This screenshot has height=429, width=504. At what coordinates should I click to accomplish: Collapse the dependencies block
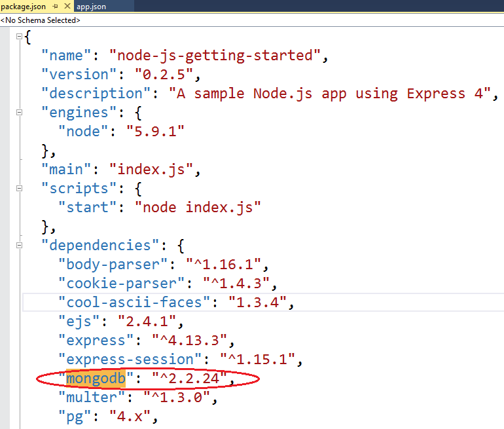coord(19,246)
